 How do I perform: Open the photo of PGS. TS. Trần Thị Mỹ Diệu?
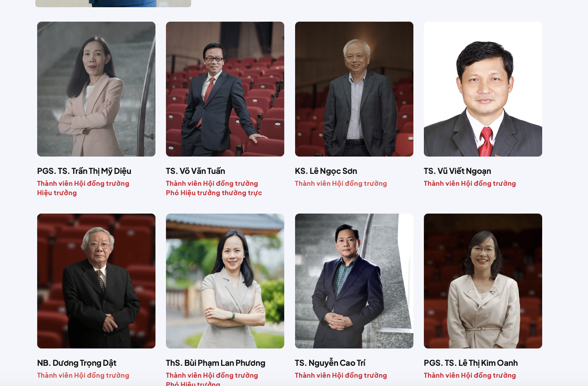96,89
